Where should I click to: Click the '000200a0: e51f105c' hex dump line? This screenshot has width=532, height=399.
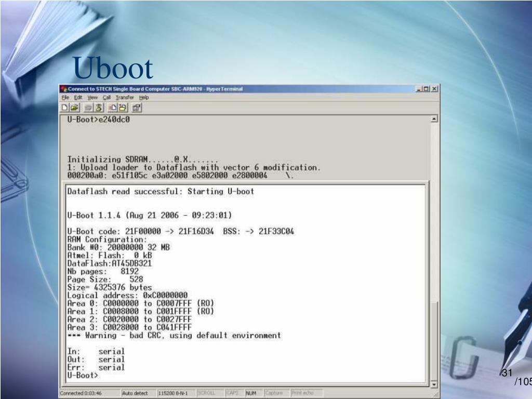[180, 176]
